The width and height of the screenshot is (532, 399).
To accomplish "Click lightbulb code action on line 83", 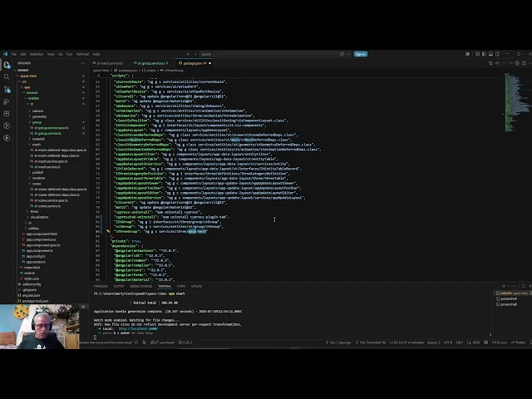I will pos(108,231).
